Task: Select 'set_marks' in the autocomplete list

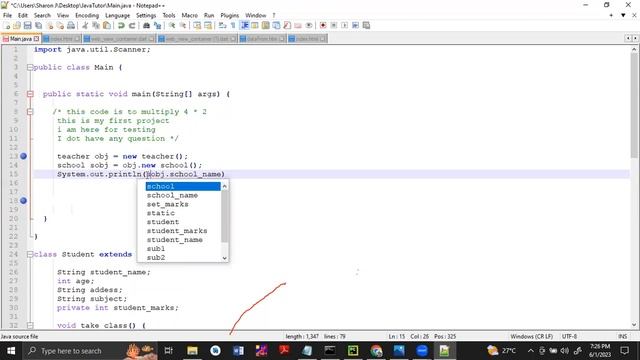Action: [x=167, y=204]
